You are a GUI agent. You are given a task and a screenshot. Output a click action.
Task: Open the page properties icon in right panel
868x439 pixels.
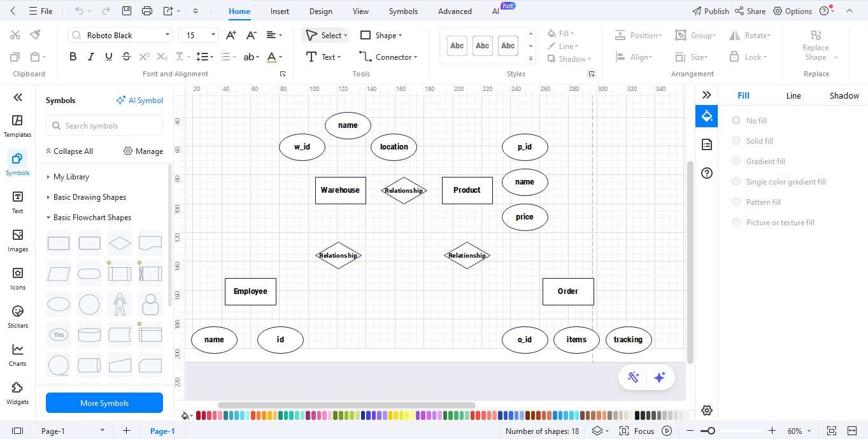click(706, 145)
